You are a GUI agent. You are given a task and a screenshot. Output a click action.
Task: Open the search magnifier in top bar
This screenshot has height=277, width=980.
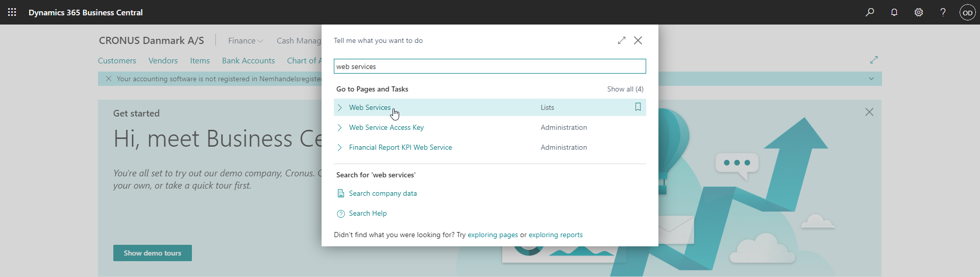pyautogui.click(x=870, y=12)
